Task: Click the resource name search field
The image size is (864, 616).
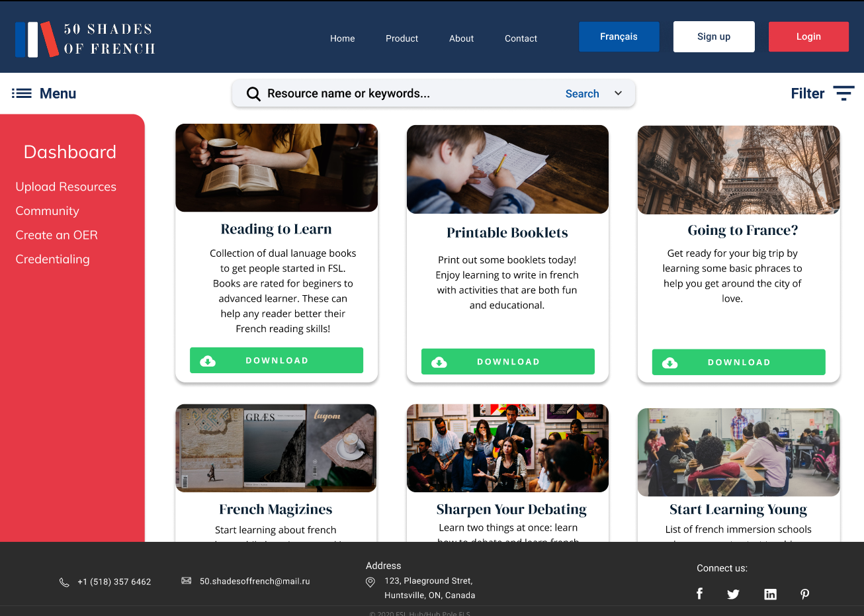Action: pos(410,94)
